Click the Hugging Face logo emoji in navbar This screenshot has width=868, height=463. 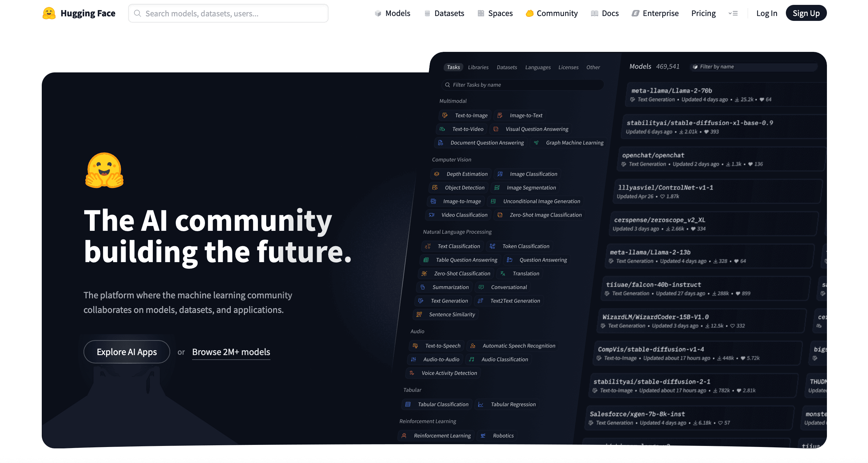(49, 13)
